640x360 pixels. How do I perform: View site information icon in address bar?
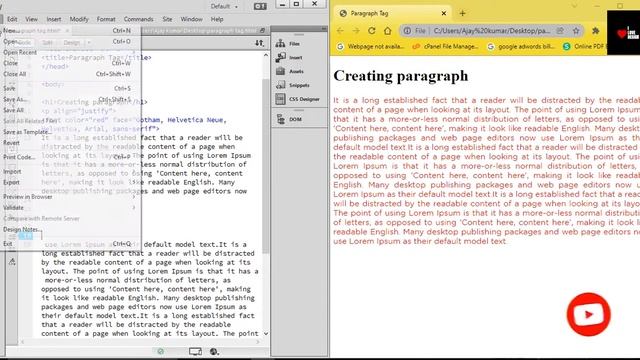coord(407,31)
